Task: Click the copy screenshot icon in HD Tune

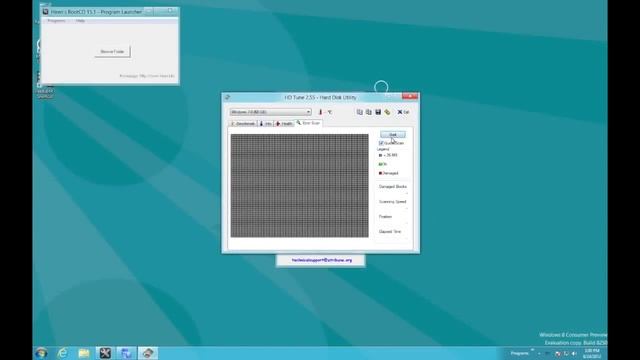Action: (x=369, y=112)
